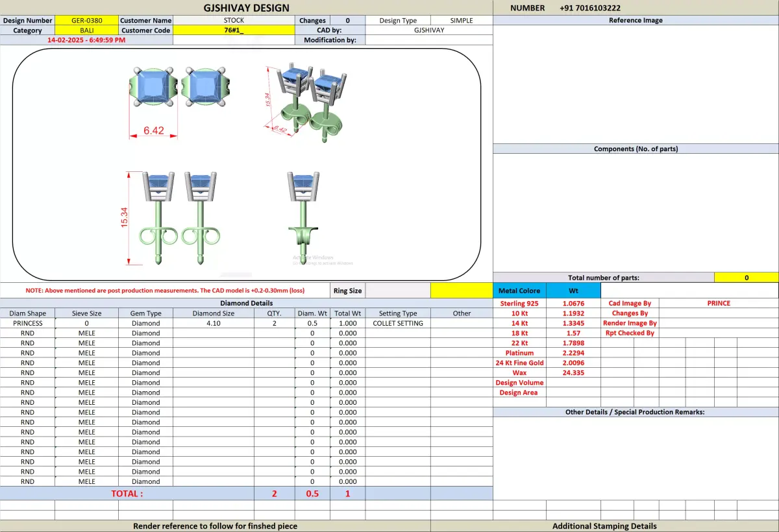Select the Platinum metal label
The height and width of the screenshot is (532, 779).
pyautogui.click(x=519, y=353)
